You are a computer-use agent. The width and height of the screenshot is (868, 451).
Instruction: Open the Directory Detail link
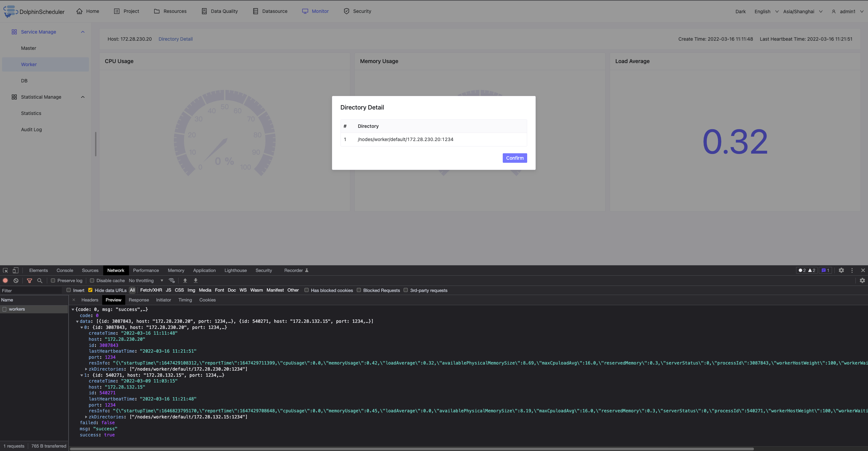(x=175, y=39)
